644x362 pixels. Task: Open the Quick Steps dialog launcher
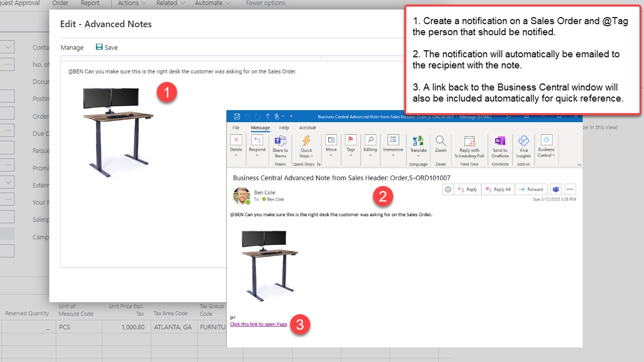pyautogui.click(x=319, y=164)
